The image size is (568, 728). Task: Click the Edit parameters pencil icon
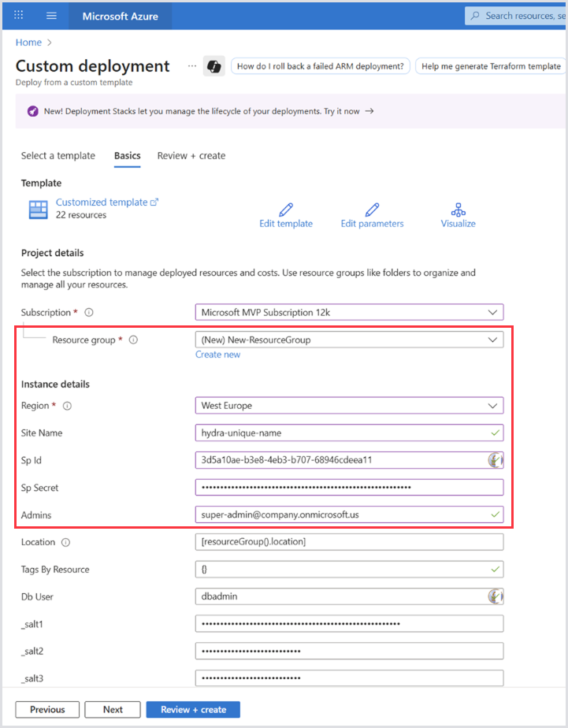click(372, 210)
